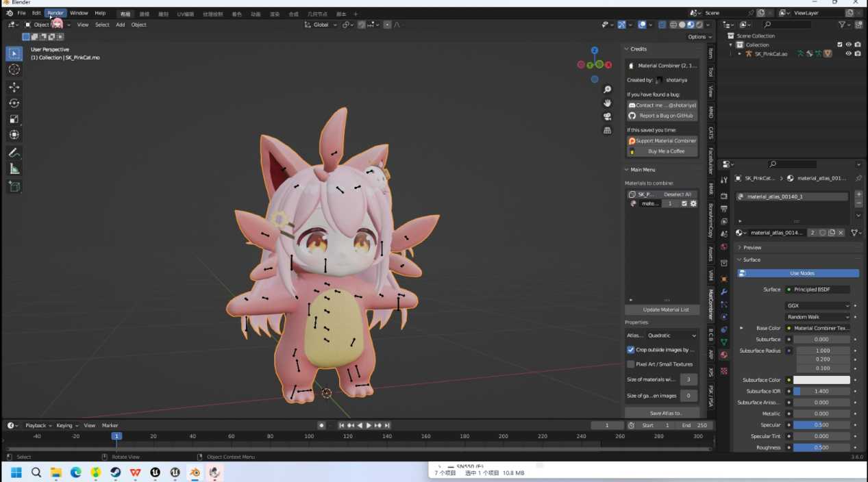Select the Add Cube tool
The height and width of the screenshot is (482, 868).
click(14, 186)
